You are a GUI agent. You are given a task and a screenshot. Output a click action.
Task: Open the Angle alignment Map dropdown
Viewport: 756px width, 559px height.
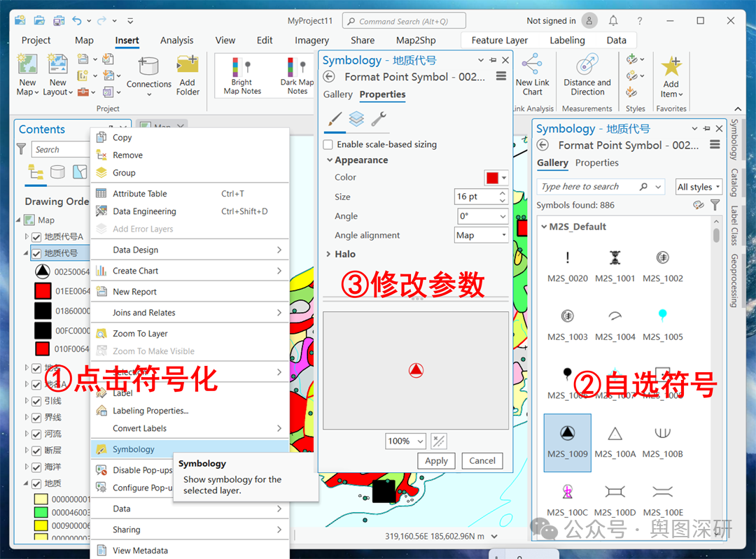(x=481, y=236)
